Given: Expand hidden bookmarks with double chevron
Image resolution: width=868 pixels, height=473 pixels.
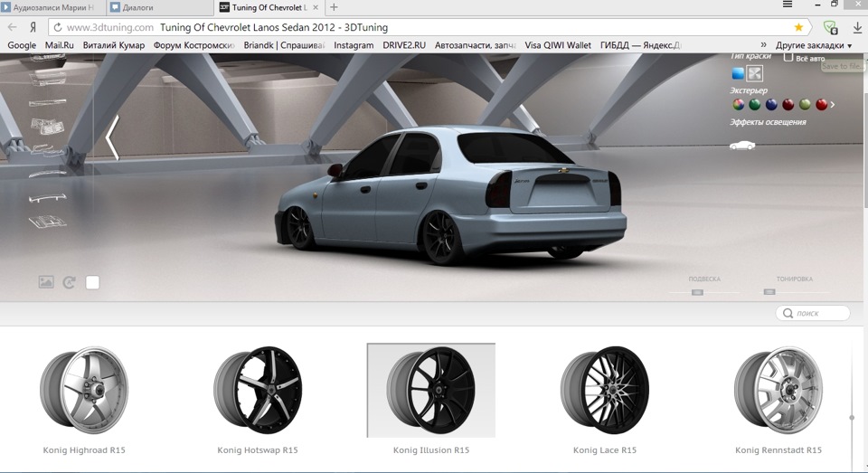Looking at the screenshot, I should coord(763,45).
